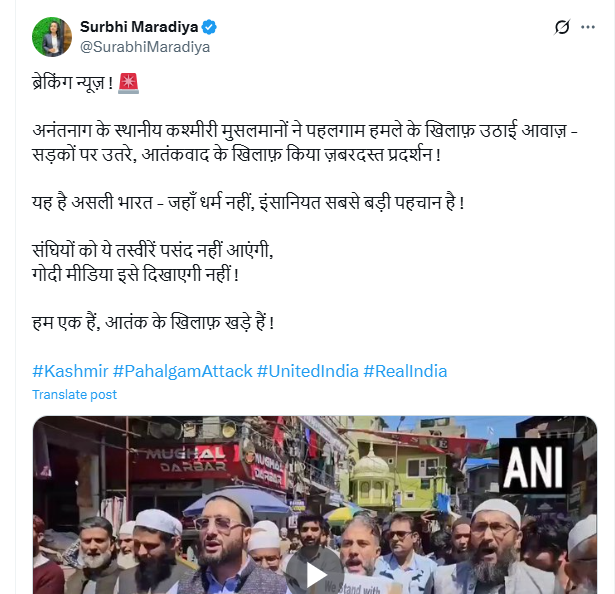615x594 pixels.
Task: Click the line यह है असली भारत
Action: pos(248,202)
